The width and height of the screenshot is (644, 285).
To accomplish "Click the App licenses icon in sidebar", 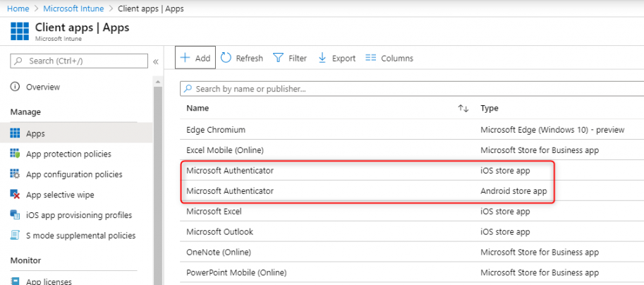I will click(x=15, y=281).
